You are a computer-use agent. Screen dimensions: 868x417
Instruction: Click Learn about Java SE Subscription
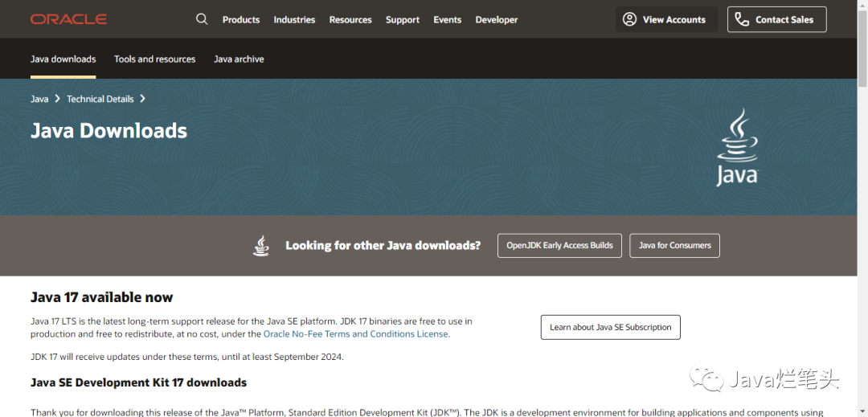click(x=611, y=327)
